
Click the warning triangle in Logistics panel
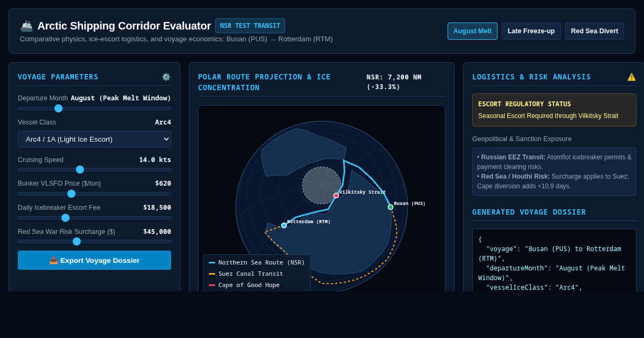click(632, 77)
